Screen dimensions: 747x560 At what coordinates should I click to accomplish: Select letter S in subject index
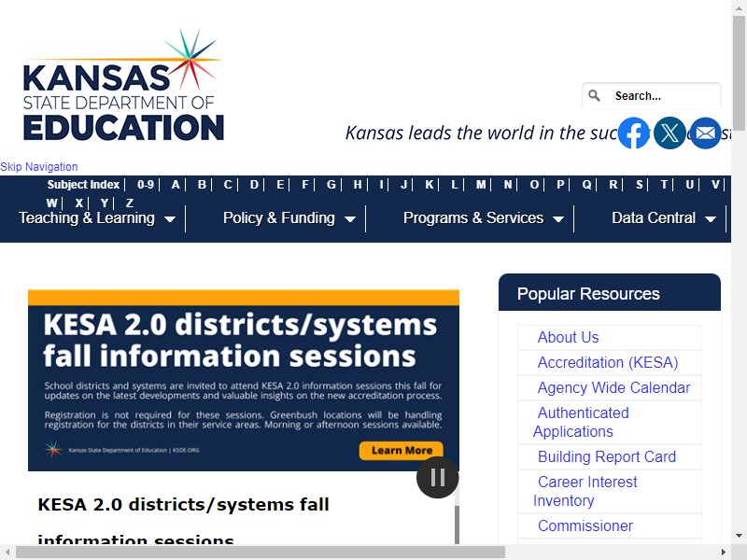[640, 184]
